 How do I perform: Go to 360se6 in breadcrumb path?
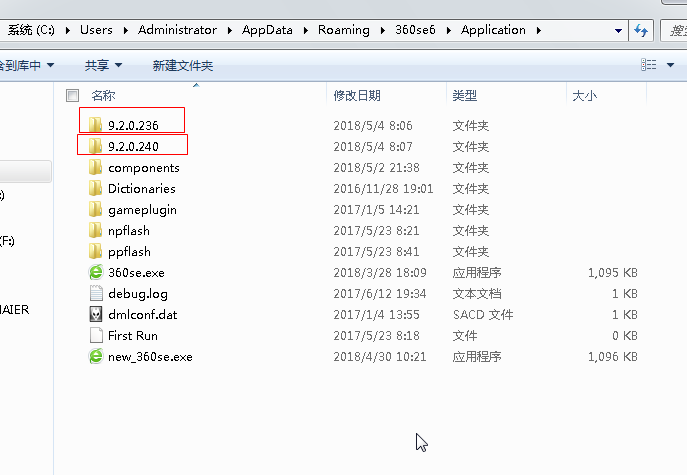tap(415, 30)
